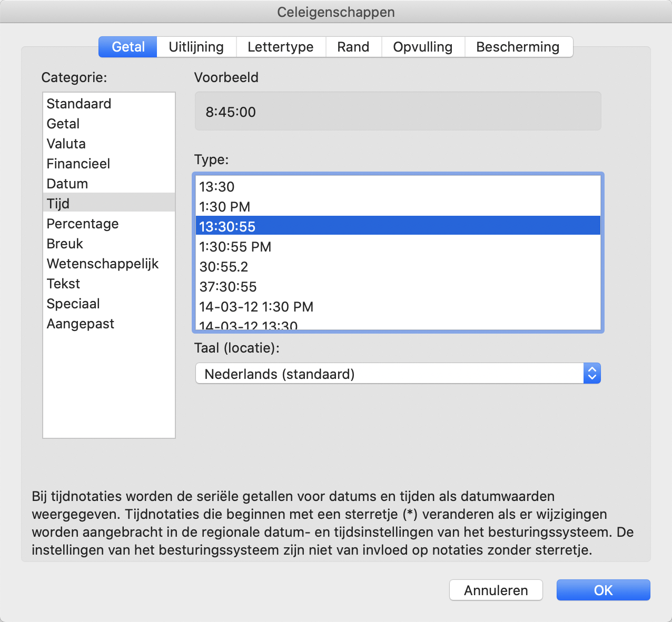Select the Datum category
Screen dimensions: 672x622
[109, 184]
